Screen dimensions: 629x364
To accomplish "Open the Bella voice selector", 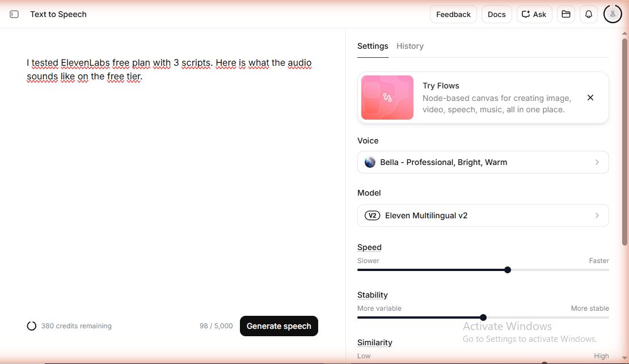I will tap(483, 162).
